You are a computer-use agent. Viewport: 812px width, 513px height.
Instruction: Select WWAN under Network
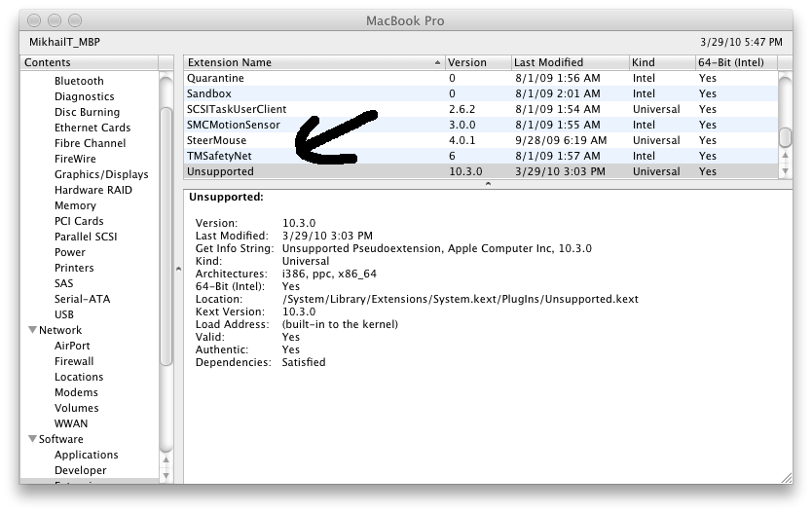71,422
